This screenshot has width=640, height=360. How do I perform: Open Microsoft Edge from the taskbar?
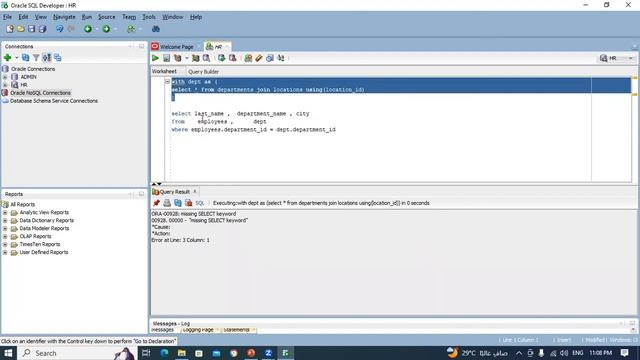tap(164, 353)
